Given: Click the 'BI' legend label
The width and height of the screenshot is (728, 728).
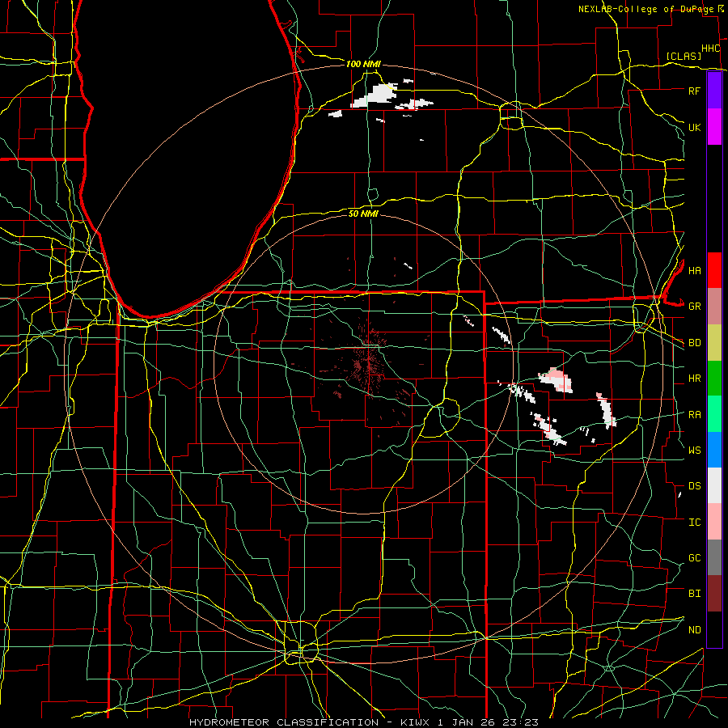Looking at the screenshot, I should coord(694,594).
